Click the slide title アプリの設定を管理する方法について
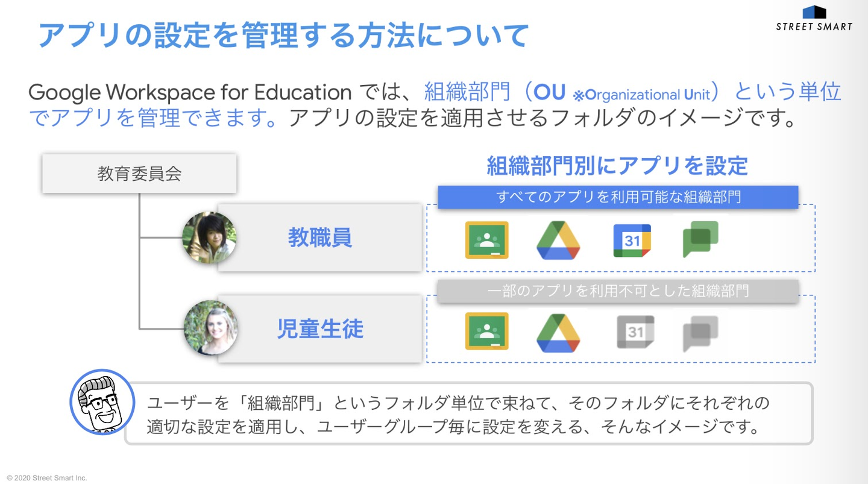The image size is (868, 484). point(283,35)
